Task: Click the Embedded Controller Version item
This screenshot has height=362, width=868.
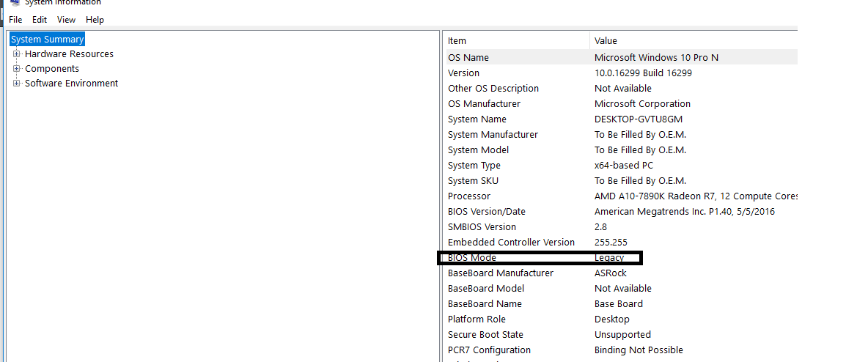Action: (x=511, y=243)
